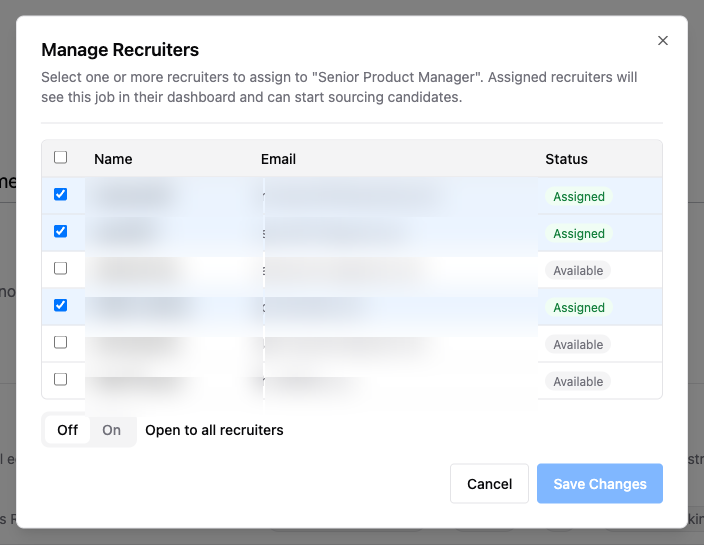Image resolution: width=704 pixels, height=545 pixels.
Task: Tick the select-all checkbox in table header
Action: tap(60, 157)
